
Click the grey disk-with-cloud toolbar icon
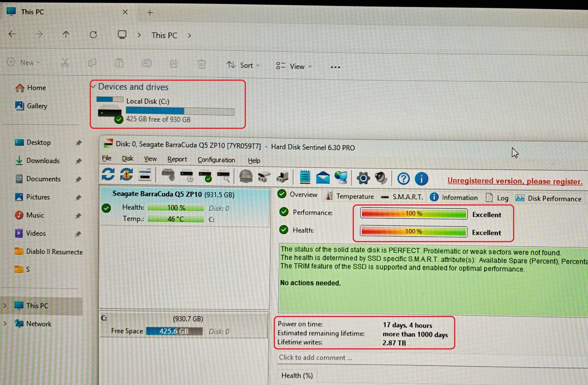tap(168, 175)
